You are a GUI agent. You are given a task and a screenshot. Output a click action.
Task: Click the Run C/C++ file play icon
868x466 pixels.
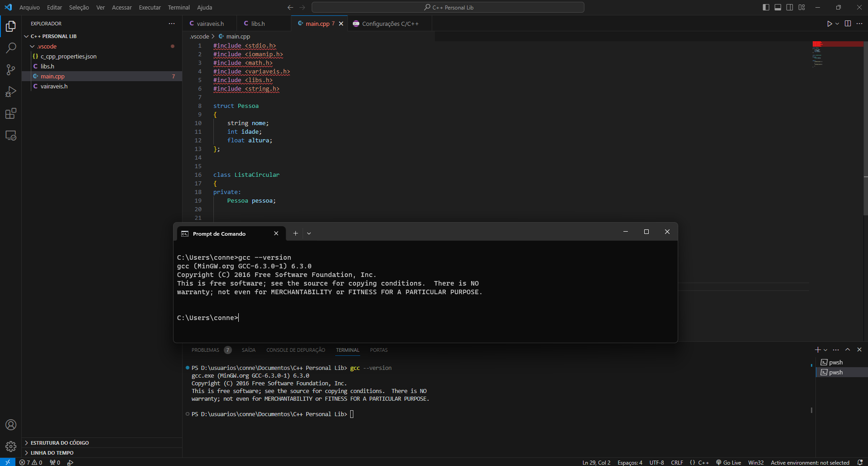[x=829, y=24]
